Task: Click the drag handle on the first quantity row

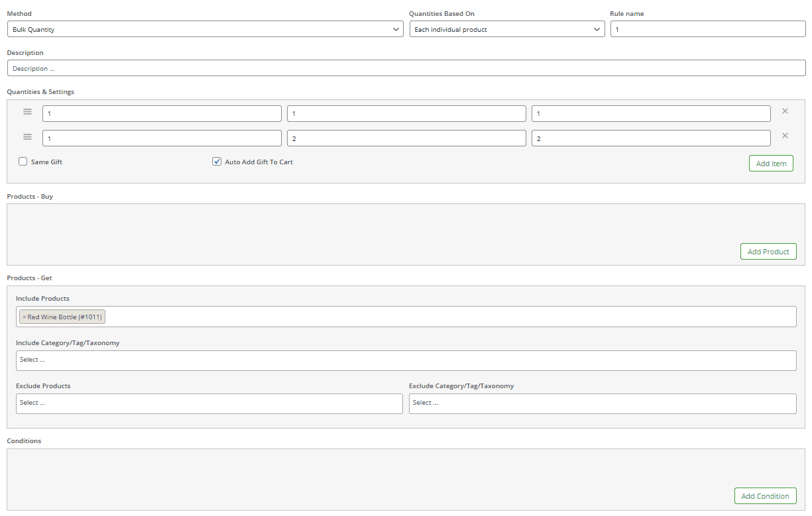Action: [x=27, y=111]
